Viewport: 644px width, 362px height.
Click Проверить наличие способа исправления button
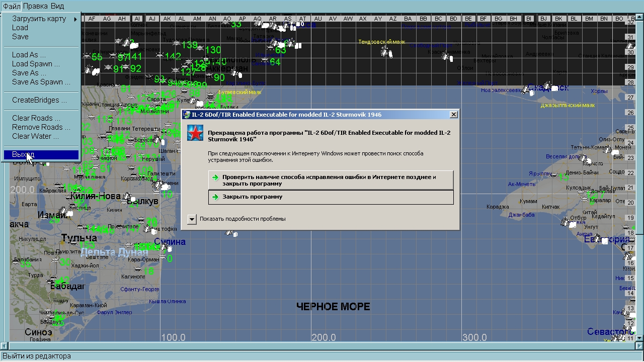pos(331,180)
